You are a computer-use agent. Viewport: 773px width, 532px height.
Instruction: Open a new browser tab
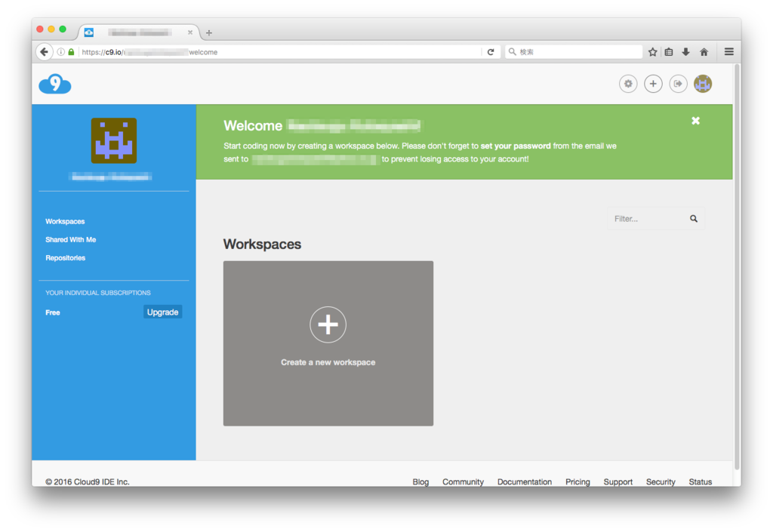209,33
